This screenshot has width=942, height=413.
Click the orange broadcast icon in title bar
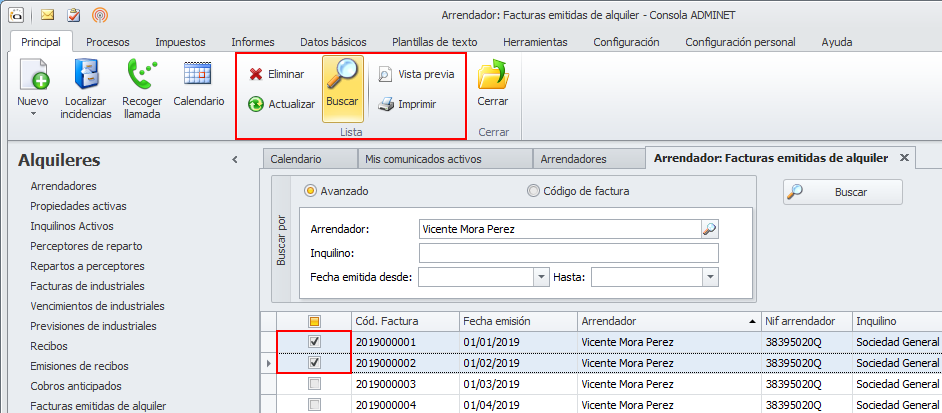tap(100, 14)
